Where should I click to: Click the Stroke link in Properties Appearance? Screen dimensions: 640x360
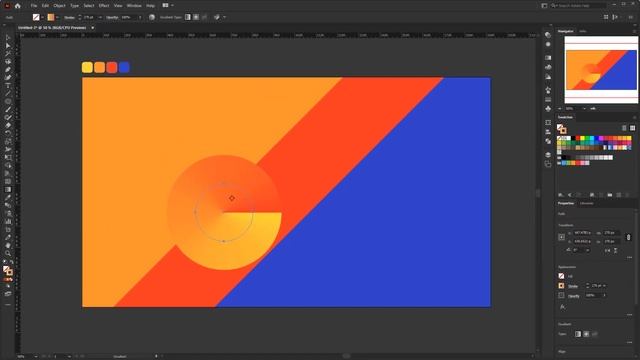[x=573, y=286]
